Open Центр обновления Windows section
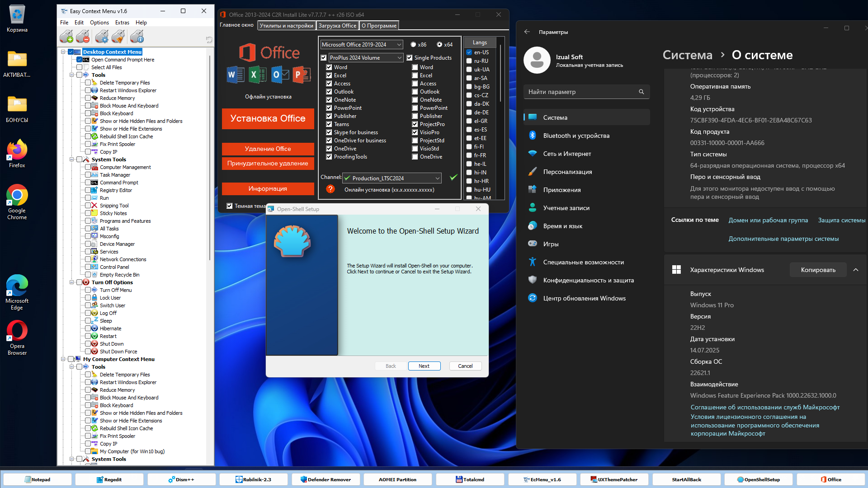The image size is (868, 488). pos(586,298)
